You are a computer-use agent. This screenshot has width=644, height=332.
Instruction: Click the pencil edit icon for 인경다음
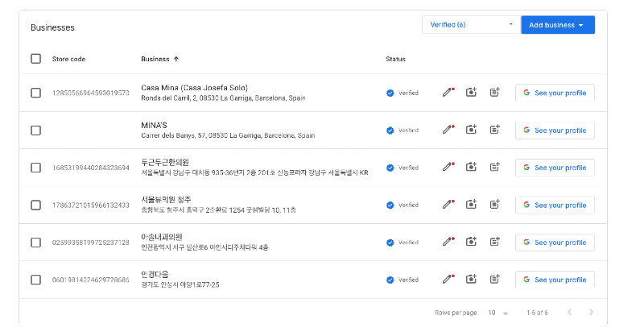[448, 280]
